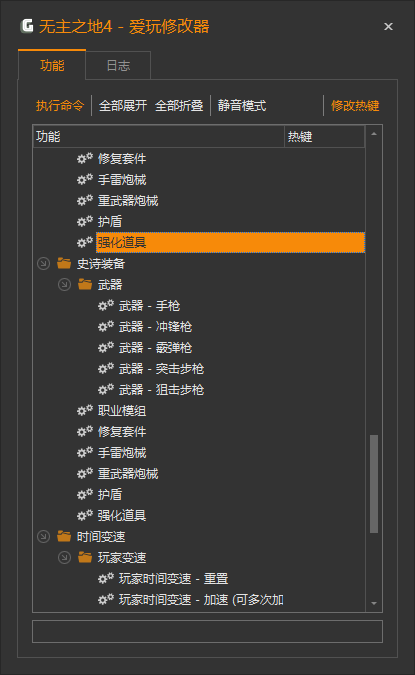The height and width of the screenshot is (675, 415).
Task: Click gear icon beside 武器 - 冲锋枪
Action: tap(106, 326)
